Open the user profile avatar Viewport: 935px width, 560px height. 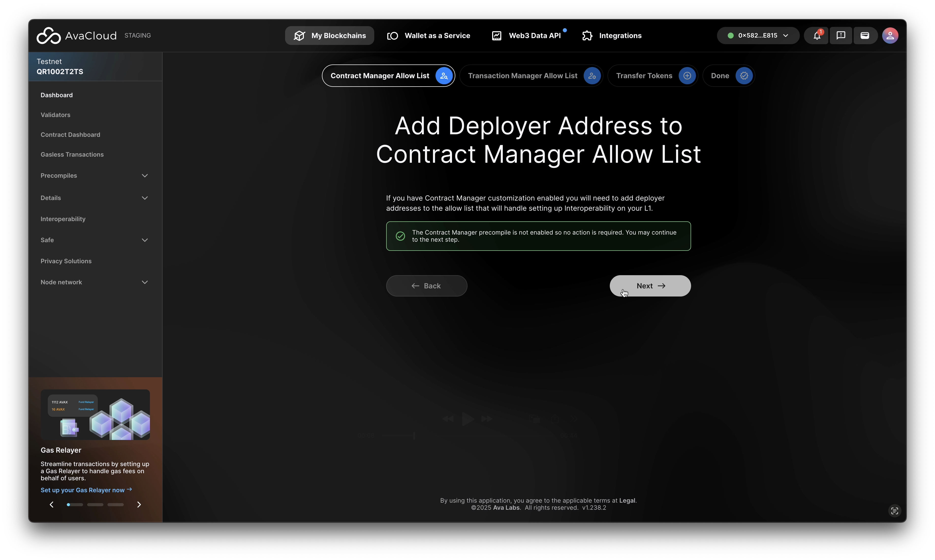[x=890, y=36]
